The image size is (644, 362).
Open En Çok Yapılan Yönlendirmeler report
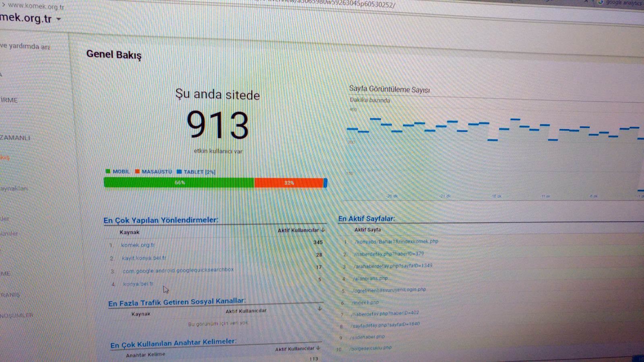tap(161, 220)
